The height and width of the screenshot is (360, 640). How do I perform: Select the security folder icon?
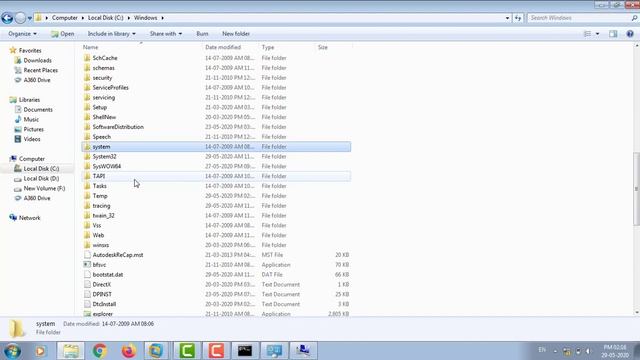(x=87, y=78)
